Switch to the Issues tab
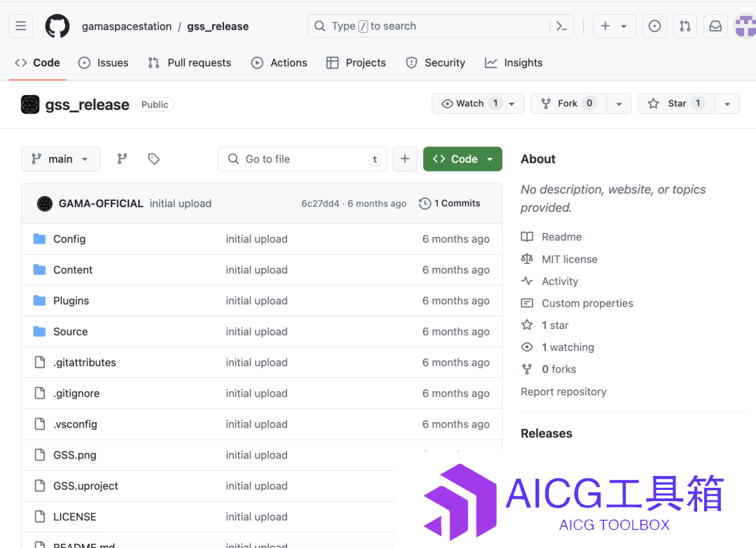The image size is (756, 548). pyautogui.click(x=104, y=63)
